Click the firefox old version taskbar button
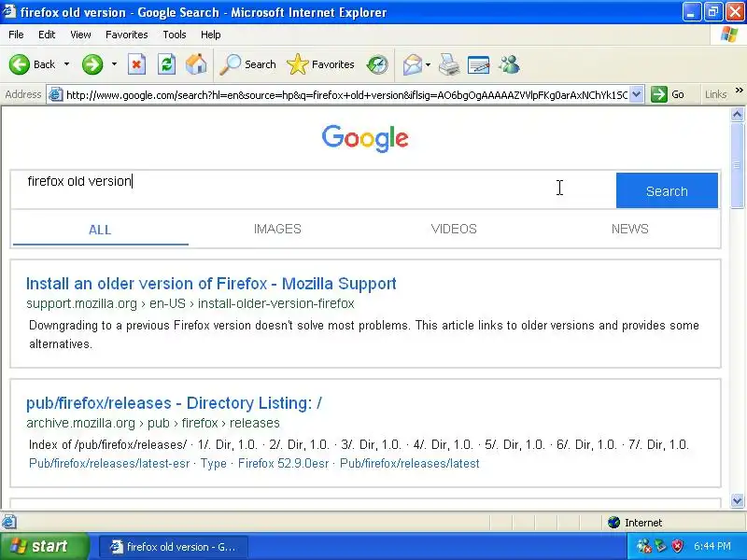This screenshot has width=747, height=560. pyautogui.click(x=174, y=547)
